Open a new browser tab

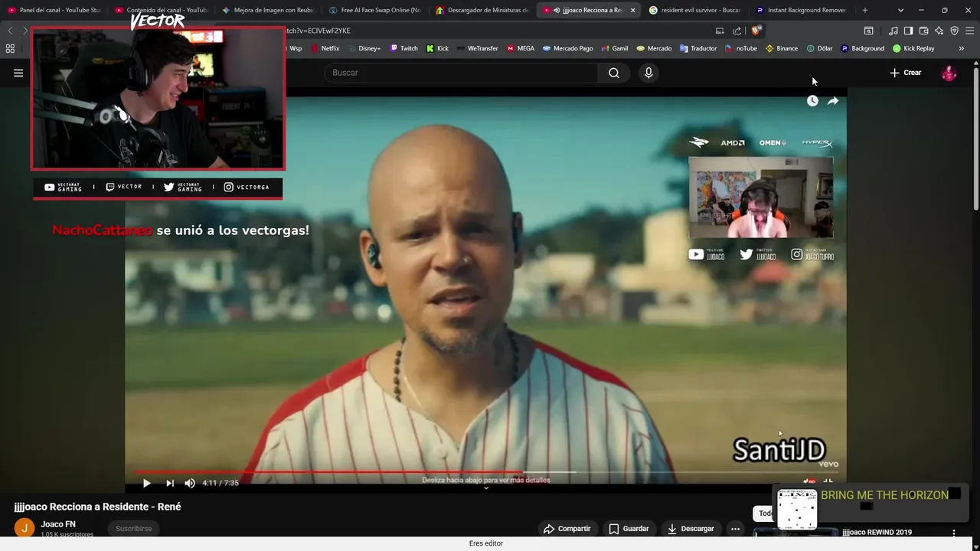point(865,10)
